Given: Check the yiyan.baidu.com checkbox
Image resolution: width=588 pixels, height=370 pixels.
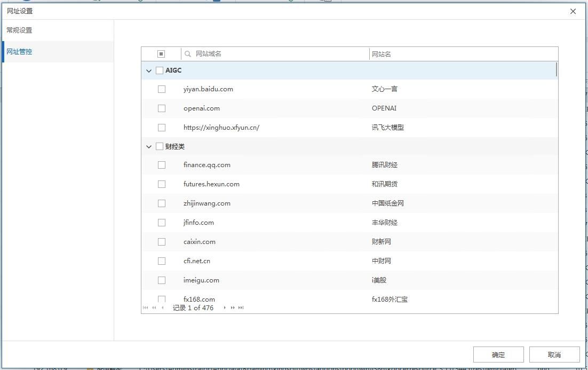Looking at the screenshot, I should [x=162, y=89].
